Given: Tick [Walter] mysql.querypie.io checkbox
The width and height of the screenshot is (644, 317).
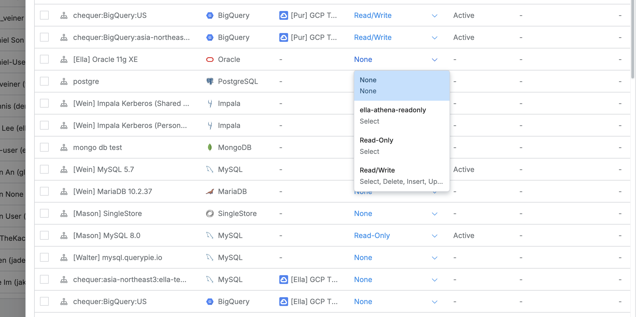Looking at the screenshot, I should pos(44,257).
